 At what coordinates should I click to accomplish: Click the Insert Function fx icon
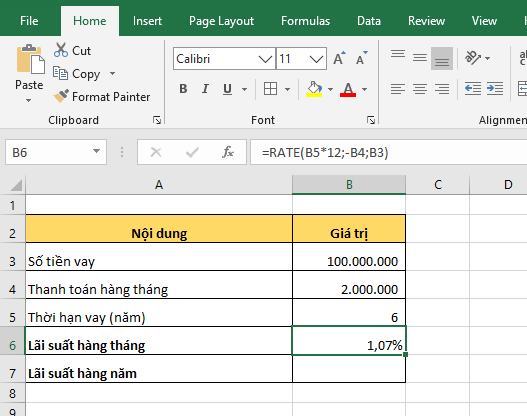click(x=228, y=152)
